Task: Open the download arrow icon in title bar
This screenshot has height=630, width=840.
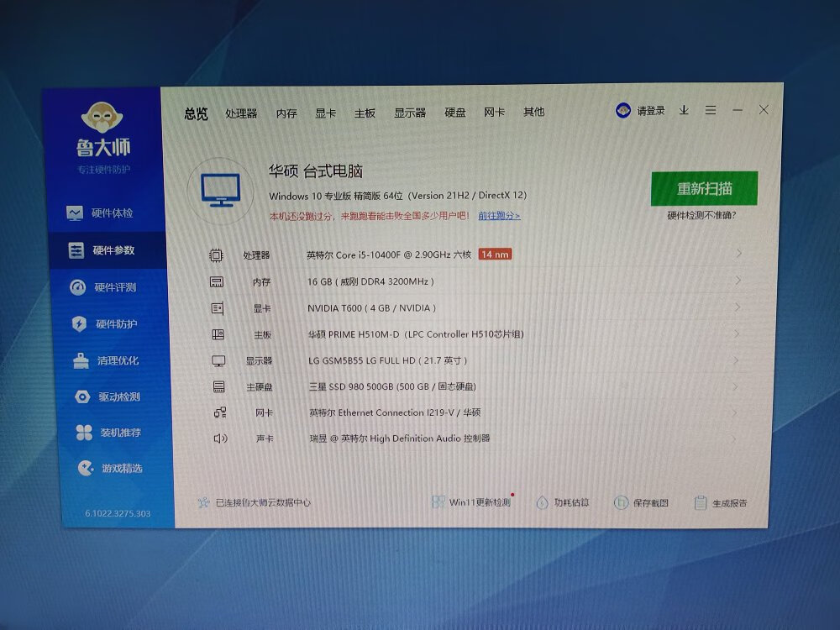Action: click(684, 110)
